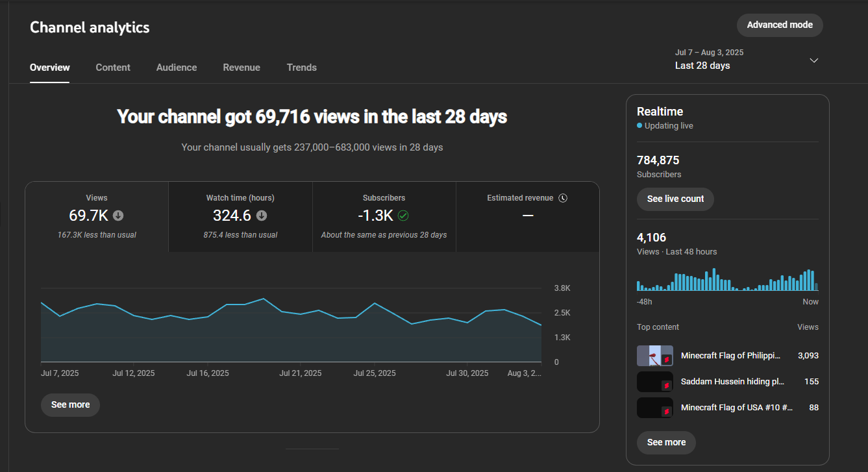Click the See live count button

[675, 199]
